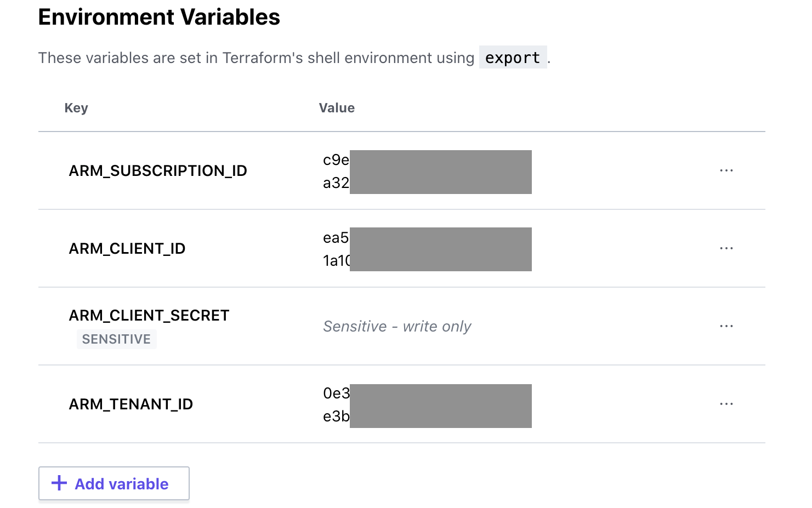Click the ellipsis icon beside the sensitive row
Image resolution: width=812 pixels, height=508 pixels.
tap(726, 326)
